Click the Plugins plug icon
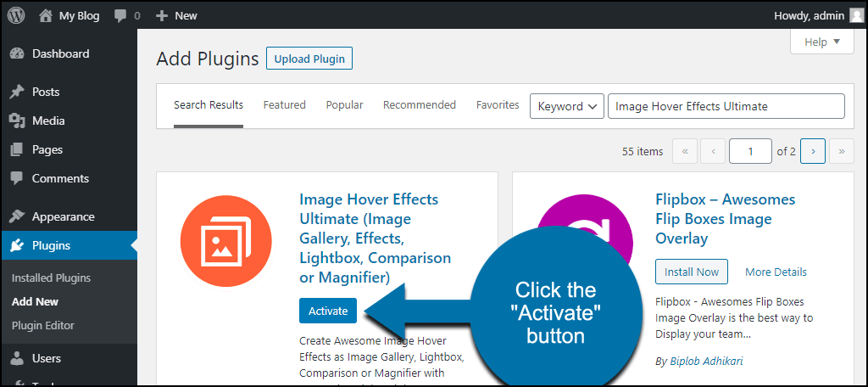The width and height of the screenshot is (868, 387). pyautogui.click(x=17, y=245)
